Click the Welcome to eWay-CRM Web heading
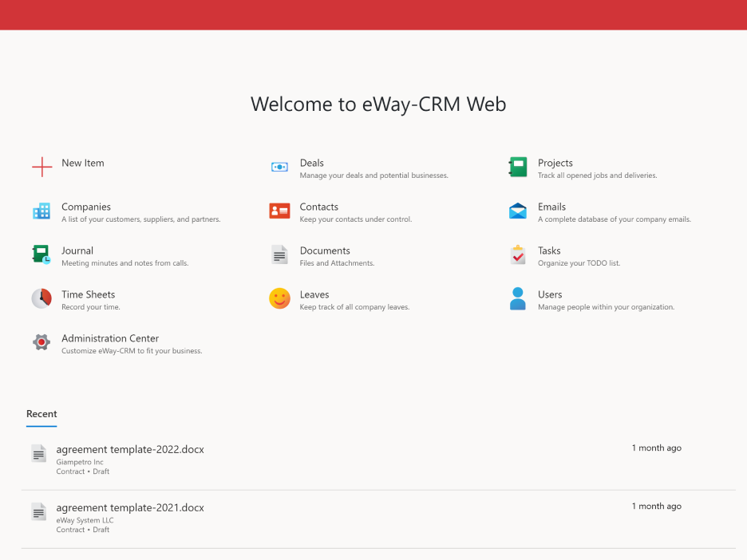 tap(378, 105)
